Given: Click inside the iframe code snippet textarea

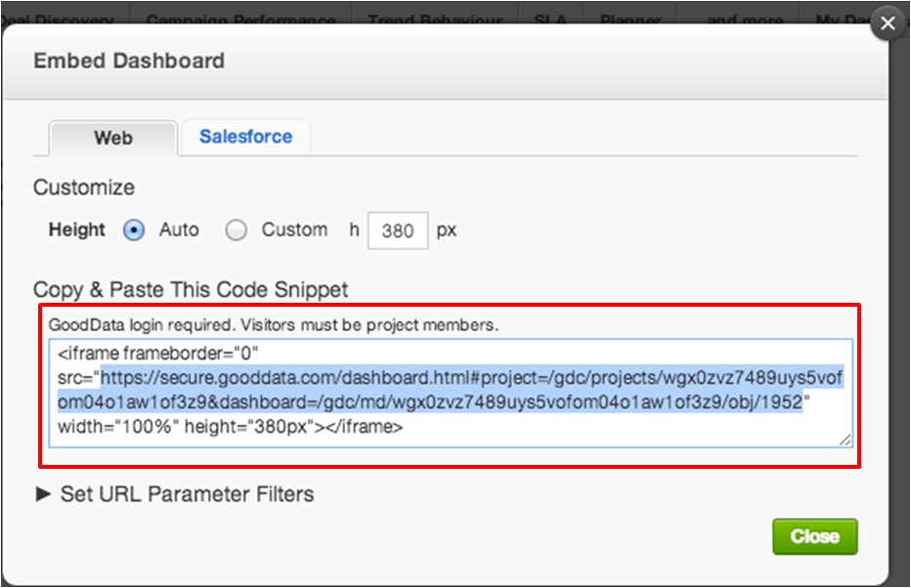Looking at the screenshot, I should pyautogui.click(x=451, y=393).
